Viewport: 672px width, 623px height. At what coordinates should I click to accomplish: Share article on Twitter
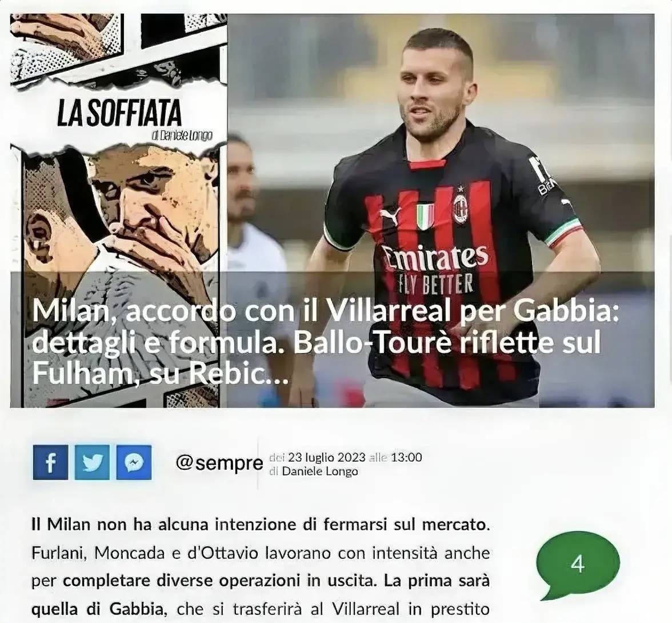[92, 462]
